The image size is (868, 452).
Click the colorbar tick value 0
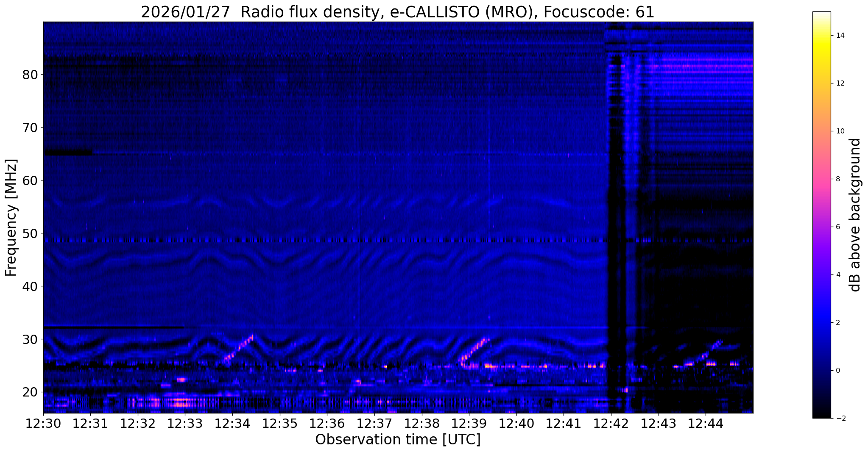click(837, 371)
